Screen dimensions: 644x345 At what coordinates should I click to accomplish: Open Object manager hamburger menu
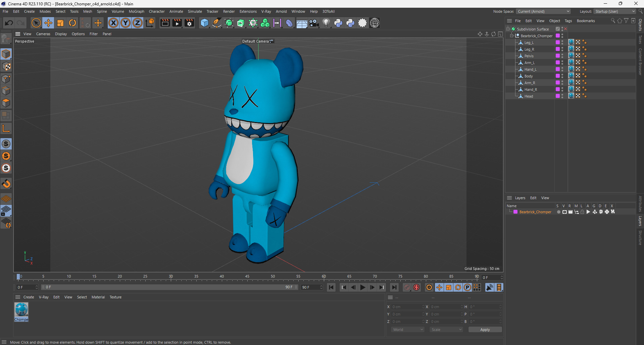[509, 21]
